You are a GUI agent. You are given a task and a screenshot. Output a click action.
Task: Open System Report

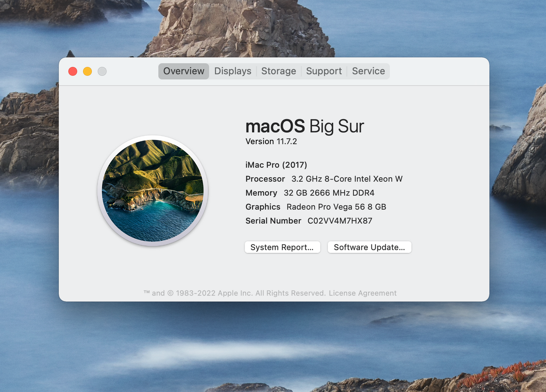[x=282, y=247]
